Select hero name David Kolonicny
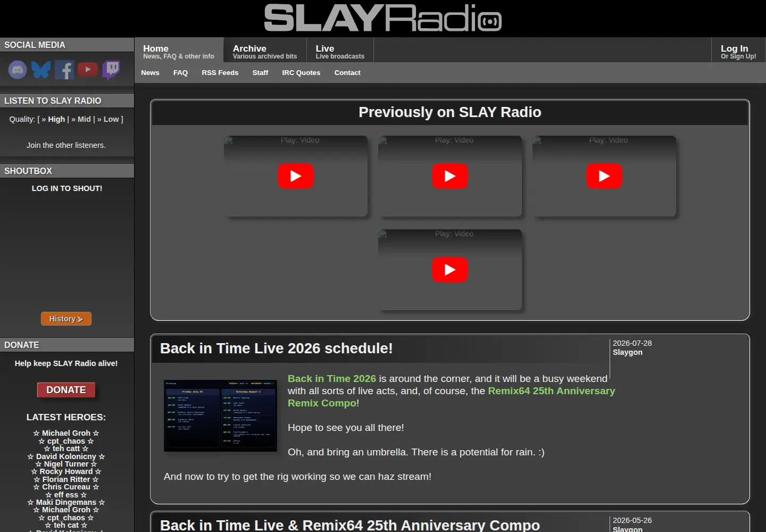766x532 pixels. [66, 456]
